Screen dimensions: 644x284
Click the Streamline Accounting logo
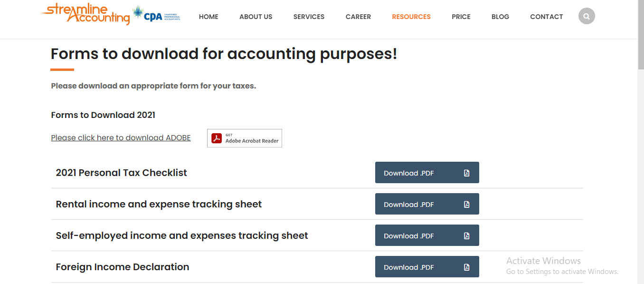click(x=85, y=14)
